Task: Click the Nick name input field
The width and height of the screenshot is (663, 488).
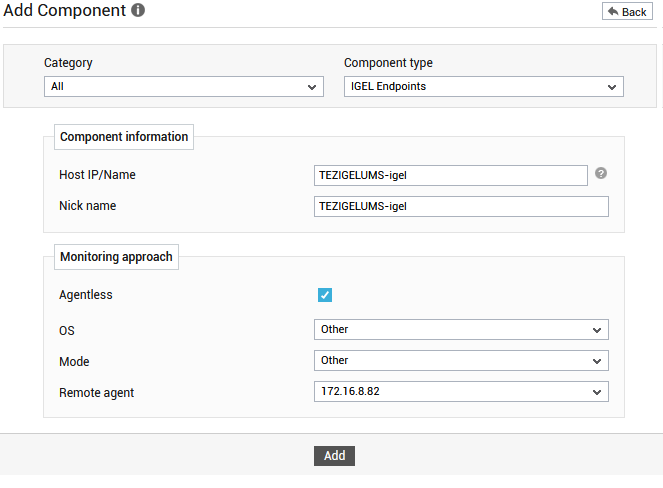Action: coord(461,206)
